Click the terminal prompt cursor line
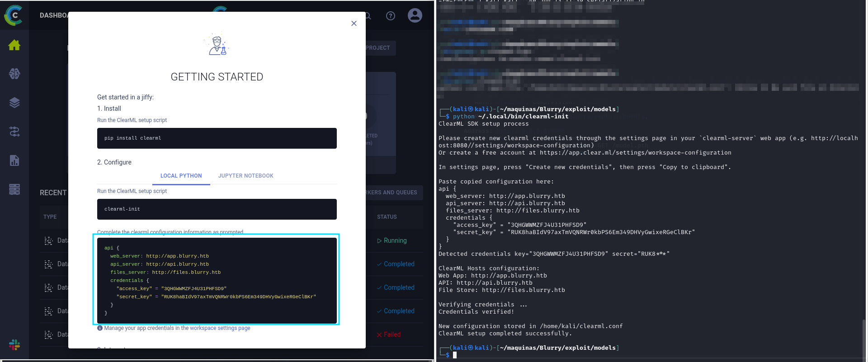868x362 pixels. pos(455,355)
